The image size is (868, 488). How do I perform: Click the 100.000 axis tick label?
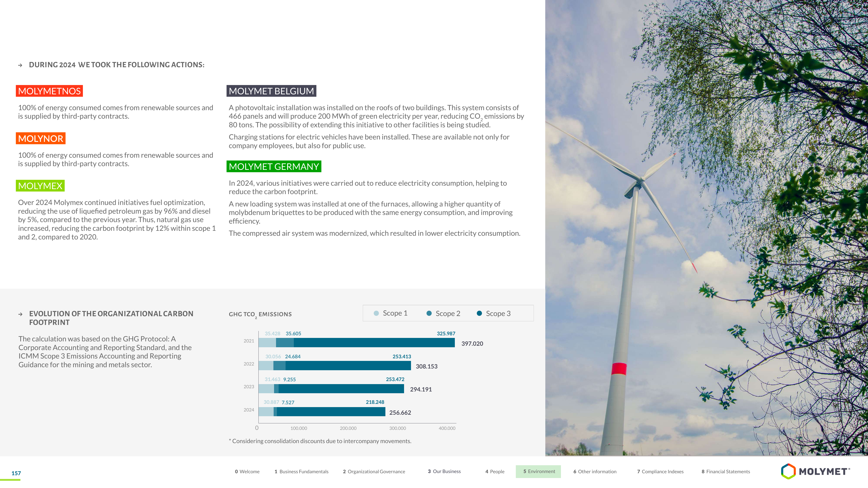(299, 428)
